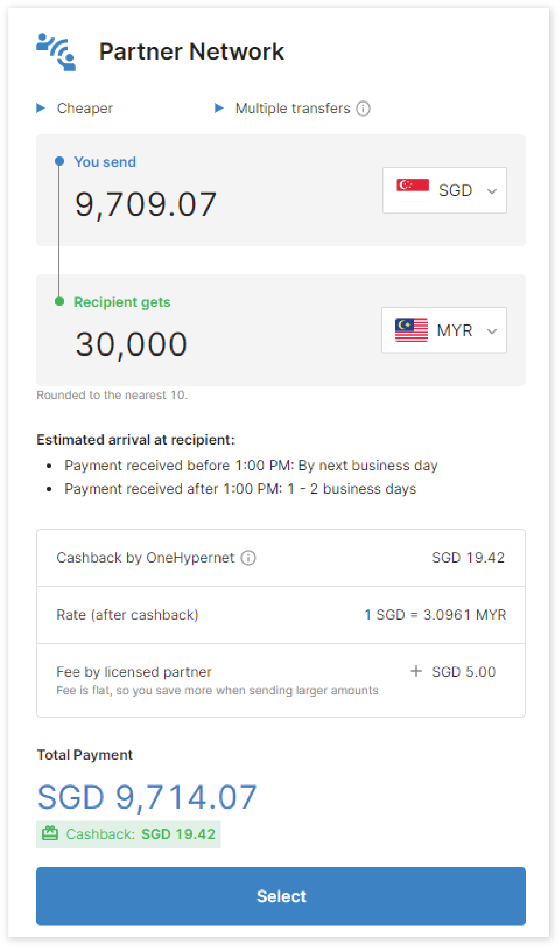
Task: Click the You send amount 9,709.07
Action: pos(146,204)
